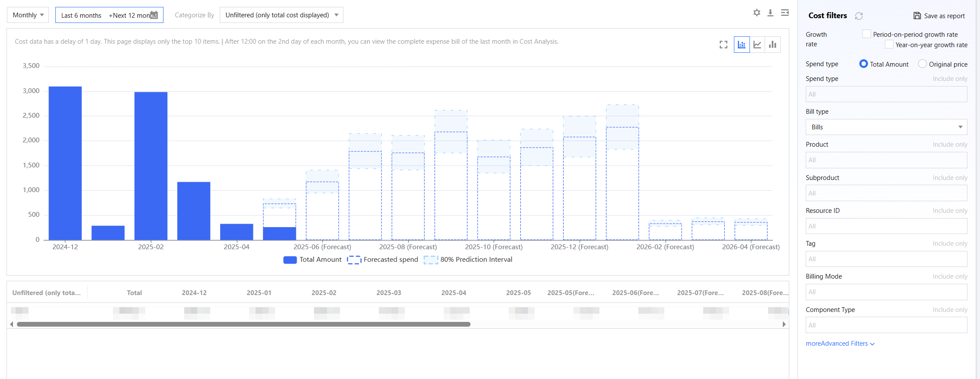Click the table horizontal scrollbar thumb
980x379 pixels.
(x=243, y=324)
